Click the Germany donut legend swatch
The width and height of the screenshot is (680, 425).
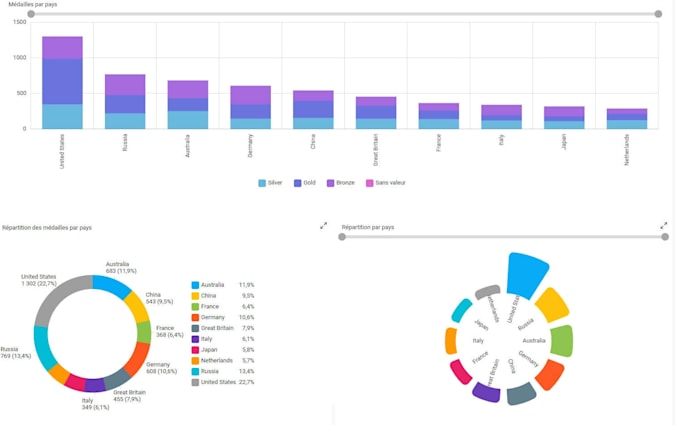tap(195, 317)
